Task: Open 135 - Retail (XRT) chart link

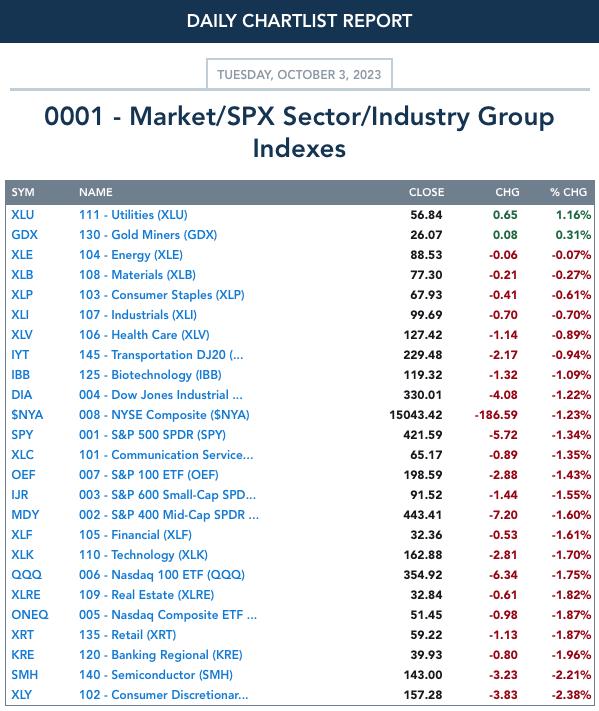Action: click(x=127, y=634)
